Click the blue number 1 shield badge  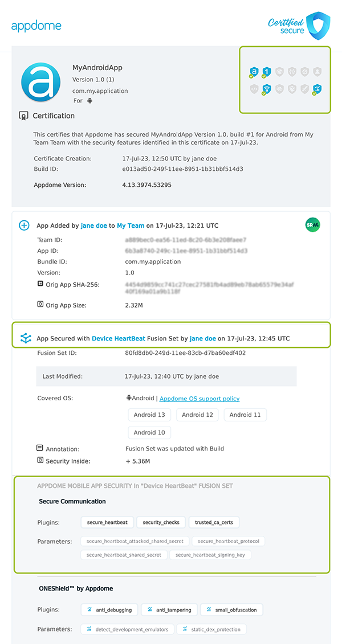click(x=266, y=72)
